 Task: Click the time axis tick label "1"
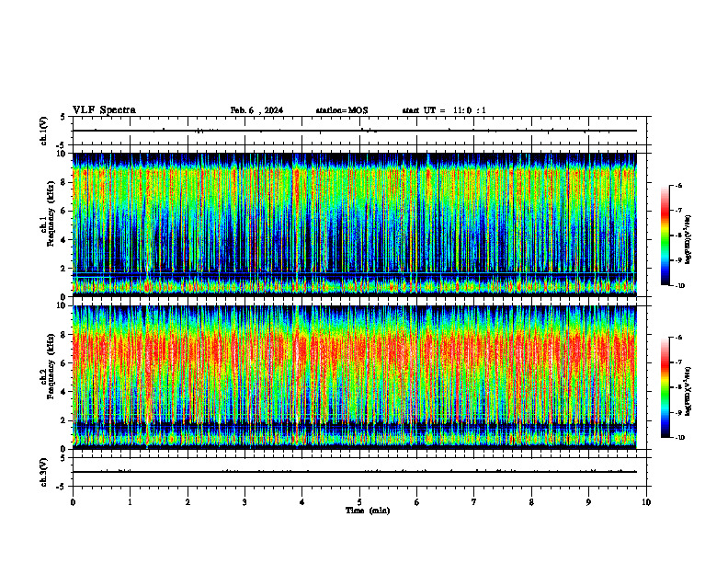coord(130,502)
